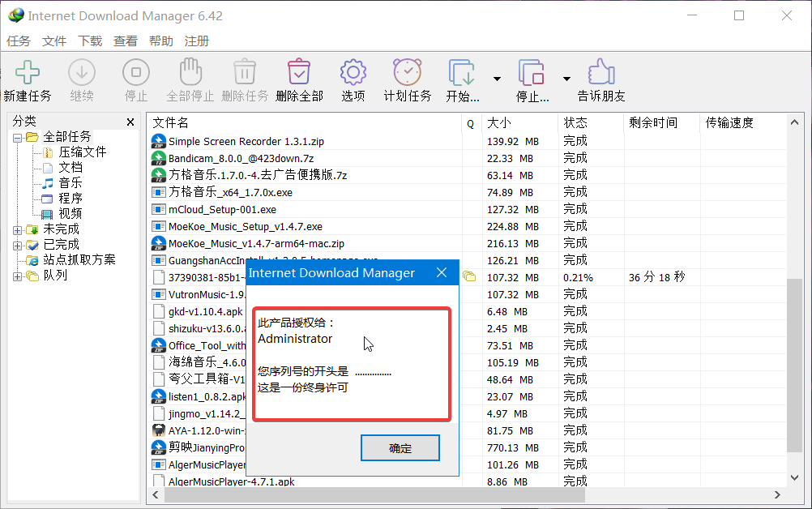Click the 删除全部 (Delete All) icon

point(298,73)
